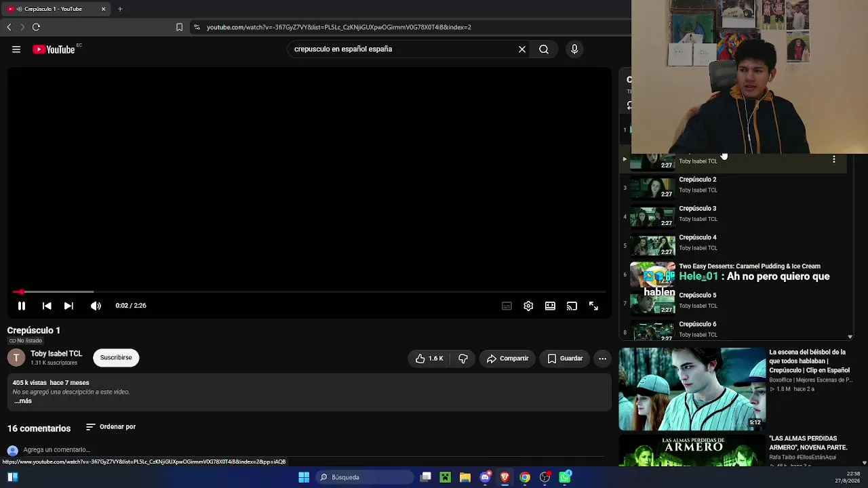Open the Start menu
Image resolution: width=868 pixels, height=488 pixels.
pyautogui.click(x=304, y=477)
